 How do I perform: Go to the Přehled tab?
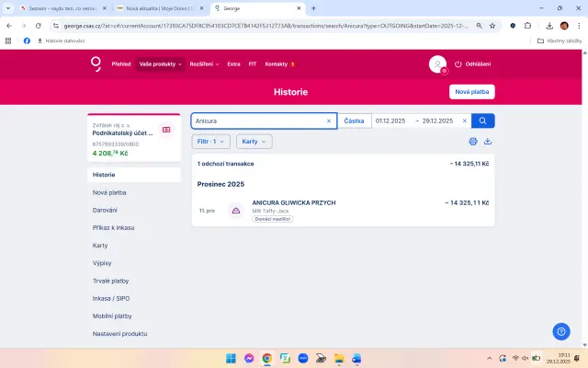[x=121, y=64]
